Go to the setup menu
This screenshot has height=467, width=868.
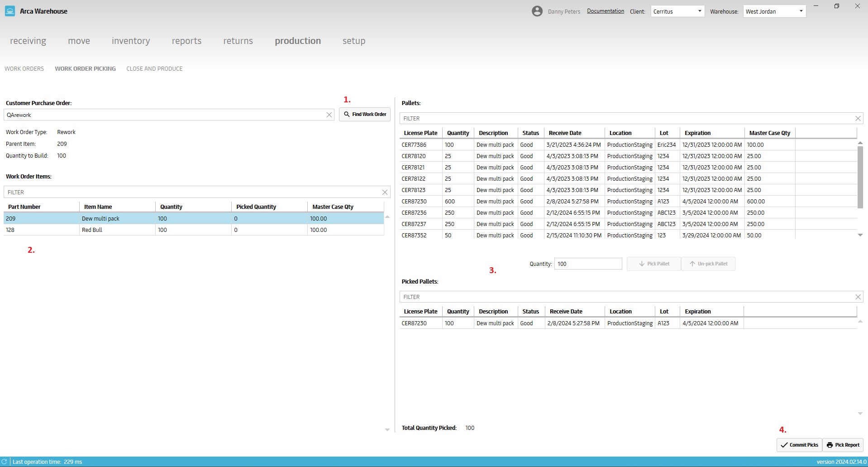pos(354,41)
